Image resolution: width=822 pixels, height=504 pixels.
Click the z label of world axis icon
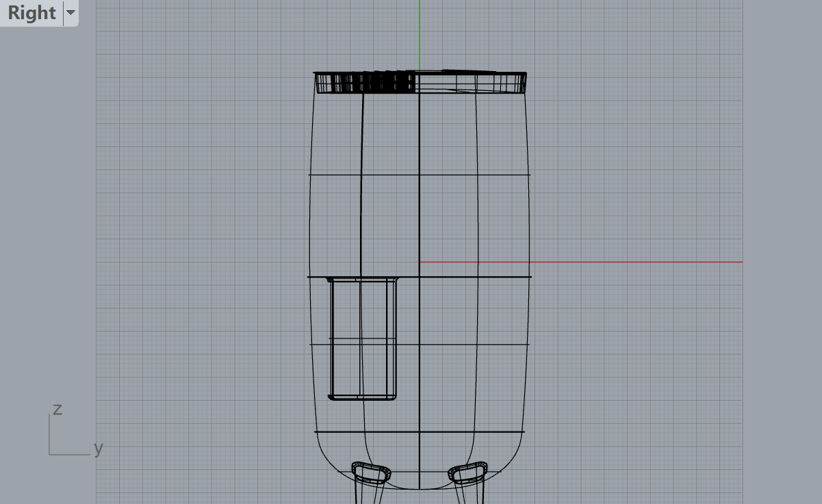coord(57,409)
